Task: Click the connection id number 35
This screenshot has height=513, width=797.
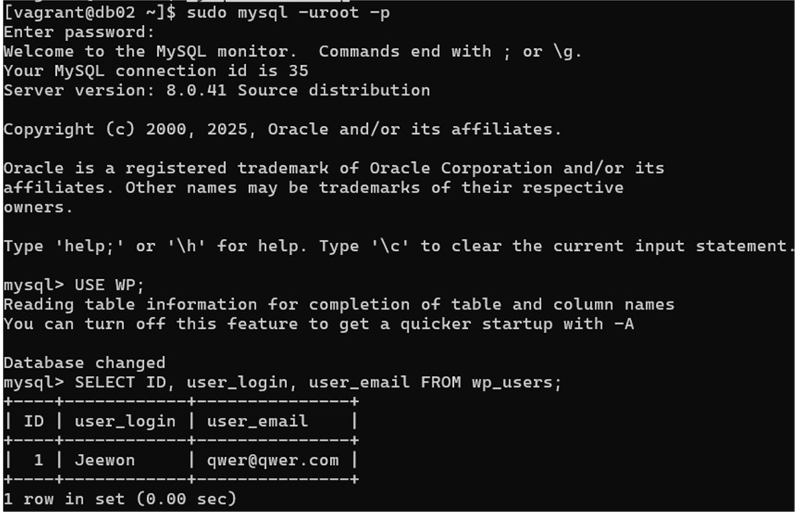Action: click(298, 71)
